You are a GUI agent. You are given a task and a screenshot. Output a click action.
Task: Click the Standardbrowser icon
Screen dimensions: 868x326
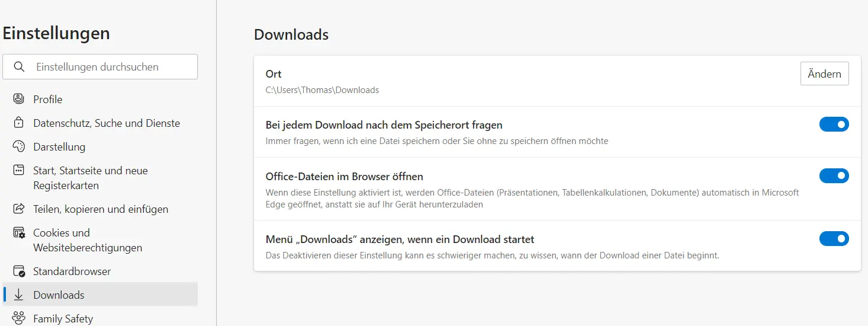19,271
